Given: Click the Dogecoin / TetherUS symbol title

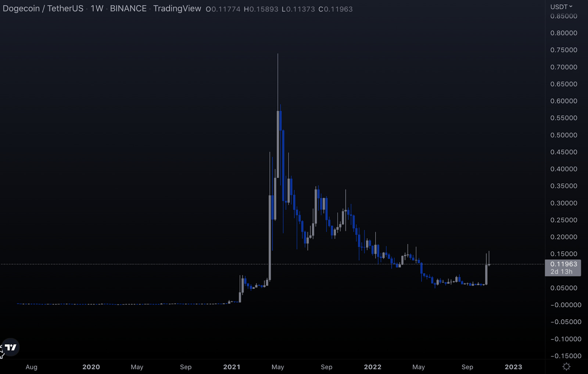Looking at the screenshot, I should 43,8.
